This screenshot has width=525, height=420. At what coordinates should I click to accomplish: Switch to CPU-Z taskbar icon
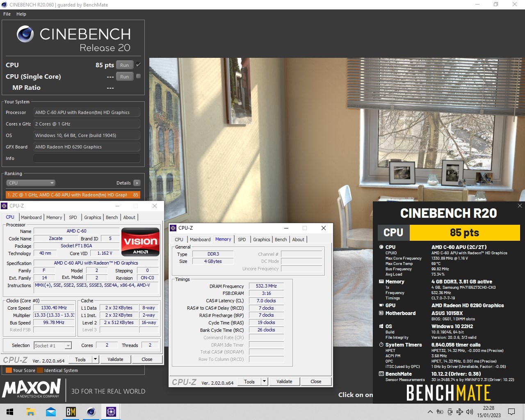(111, 412)
